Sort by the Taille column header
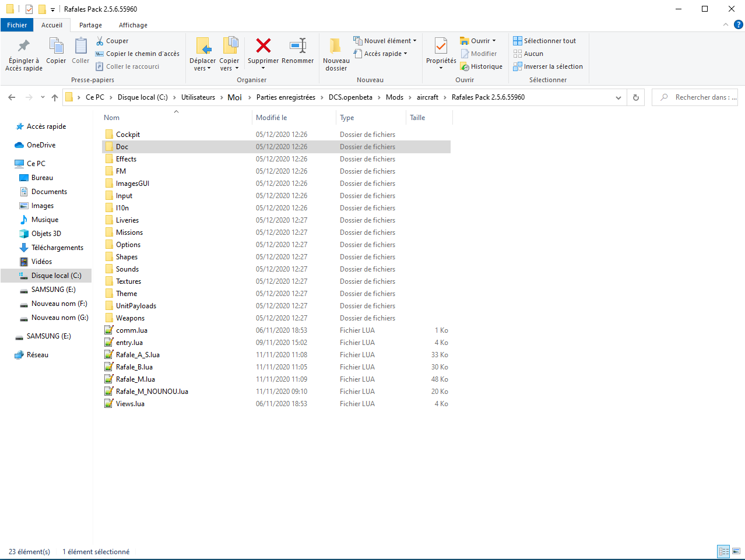The height and width of the screenshot is (560, 745). click(429, 118)
